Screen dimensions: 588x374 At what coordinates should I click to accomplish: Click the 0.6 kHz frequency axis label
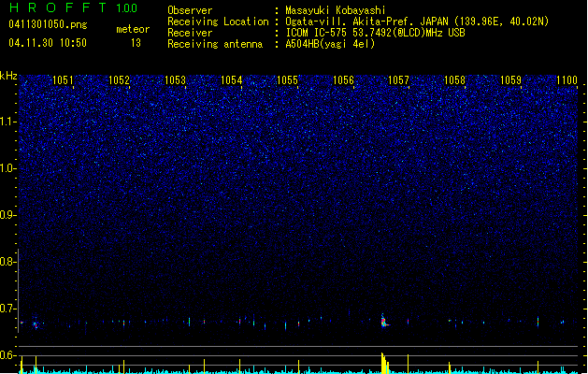pyautogui.click(x=7, y=355)
